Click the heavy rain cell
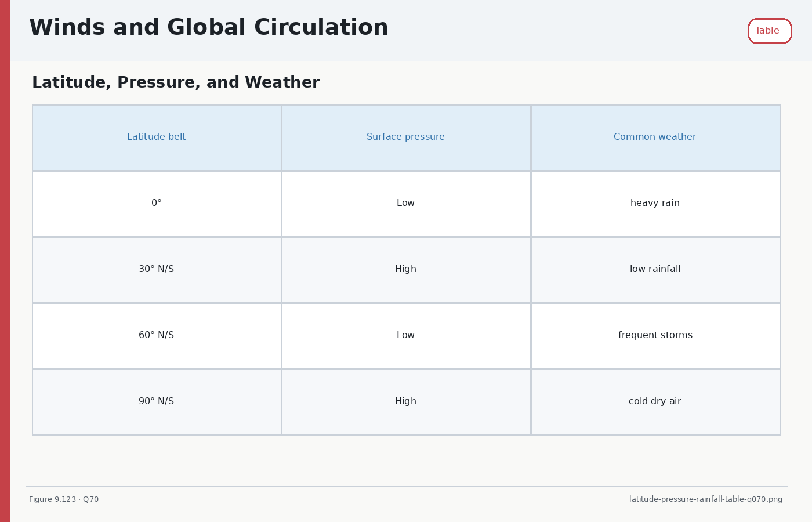 (655, 204)
